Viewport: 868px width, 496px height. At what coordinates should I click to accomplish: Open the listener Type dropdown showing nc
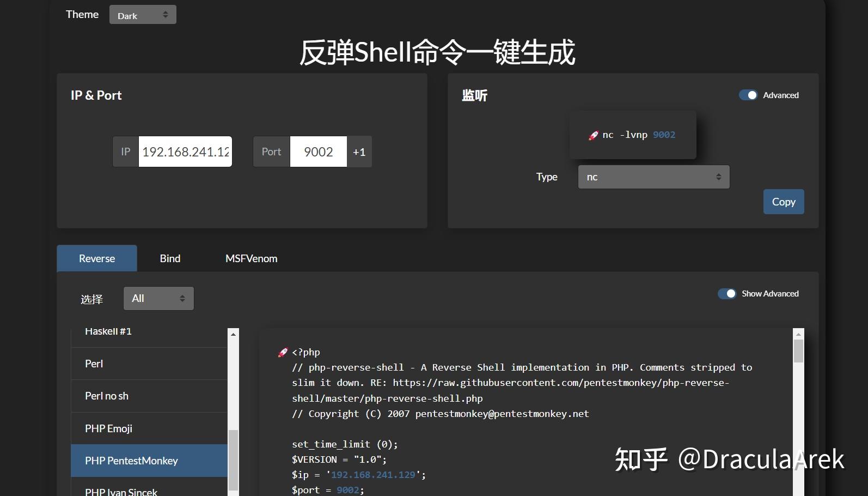(653, 177)
